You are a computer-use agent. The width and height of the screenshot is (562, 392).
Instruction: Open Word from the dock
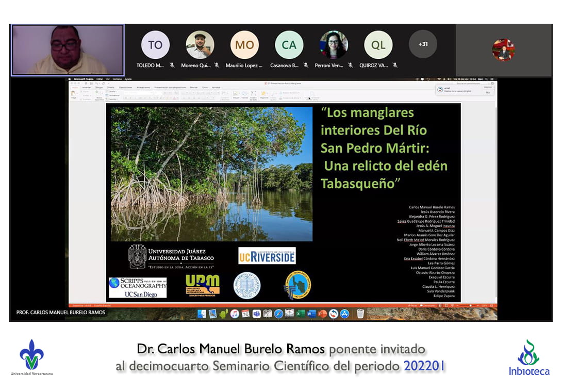pos(311,314)
